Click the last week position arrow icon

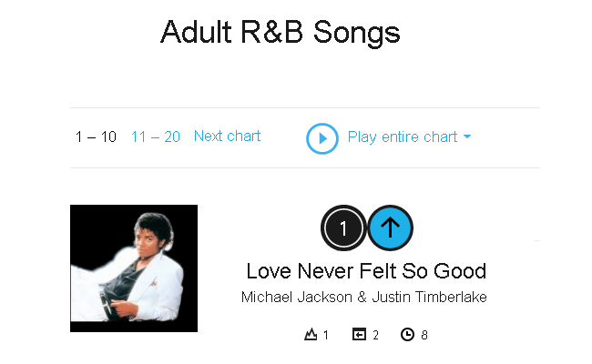[359, 335]
